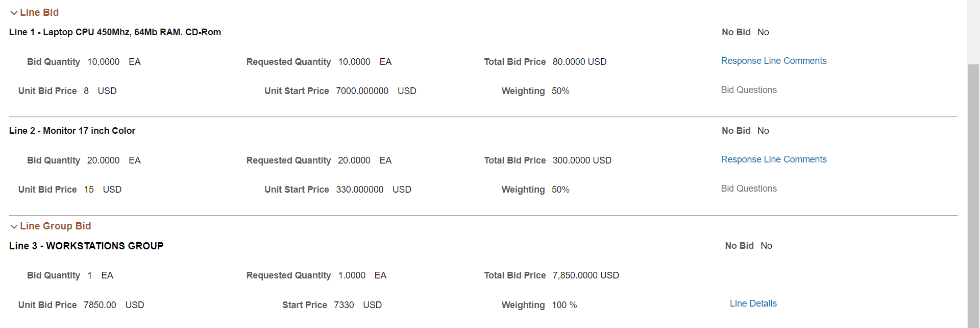Click the No Bid value for Line 1
Image resolution: width=980 pixels, height=328 pixels.
763,32
